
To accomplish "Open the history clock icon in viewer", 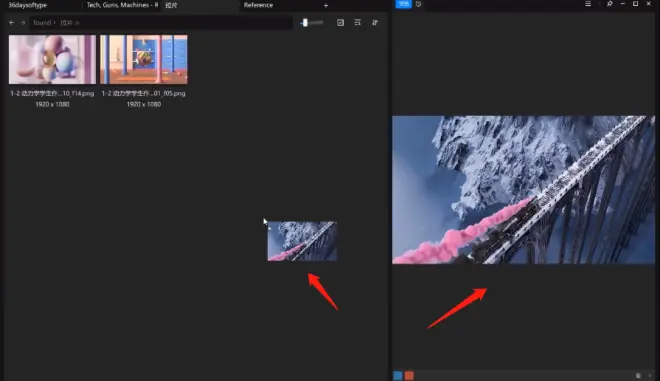I will [x=418, y=4].
